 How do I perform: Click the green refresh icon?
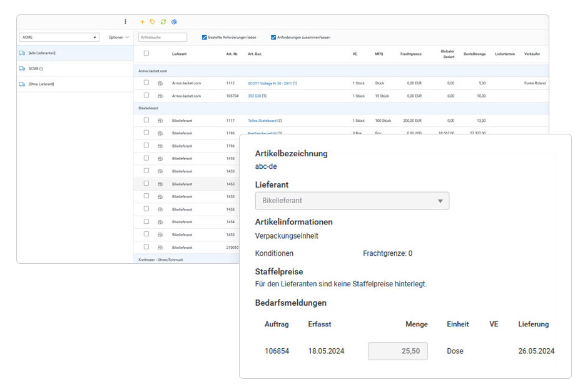pos(163,22)
